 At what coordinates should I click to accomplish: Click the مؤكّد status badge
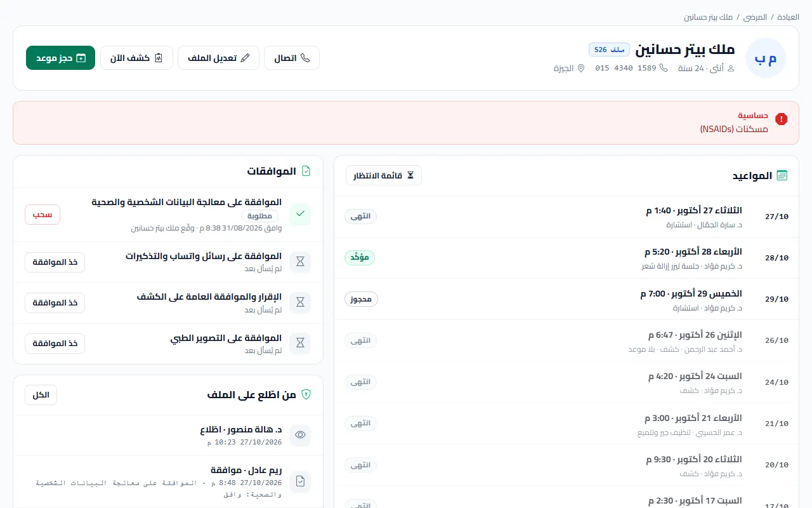[360, 258]
